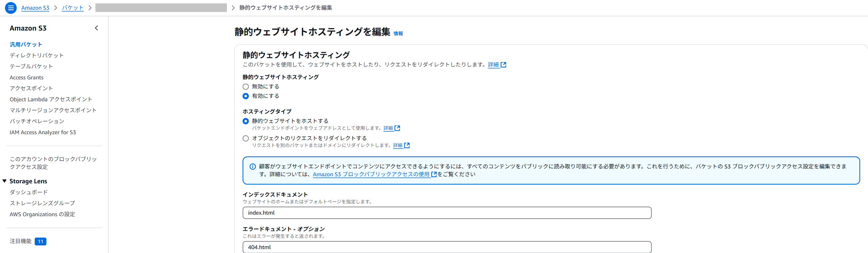Image resolution: width=868 pixels, height=253 pixels.
Task: Open AWS Organizations の設定
Action: click(x=43, y=215)
